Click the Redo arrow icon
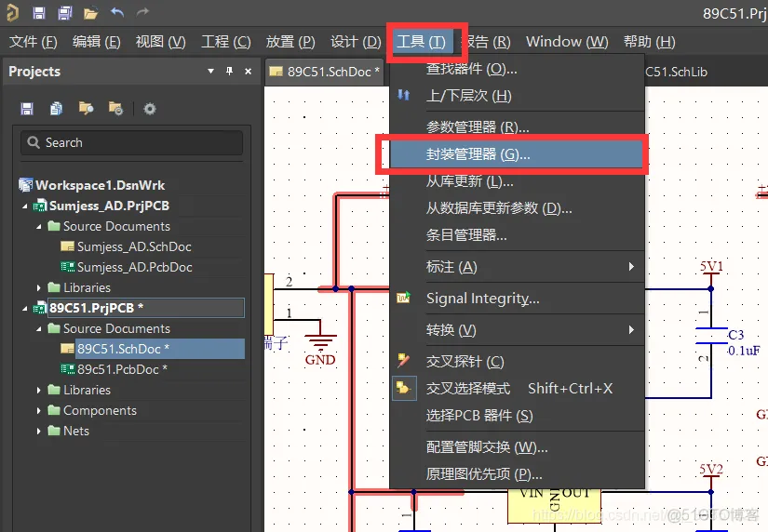768x532 pixels. coord(142,12)
